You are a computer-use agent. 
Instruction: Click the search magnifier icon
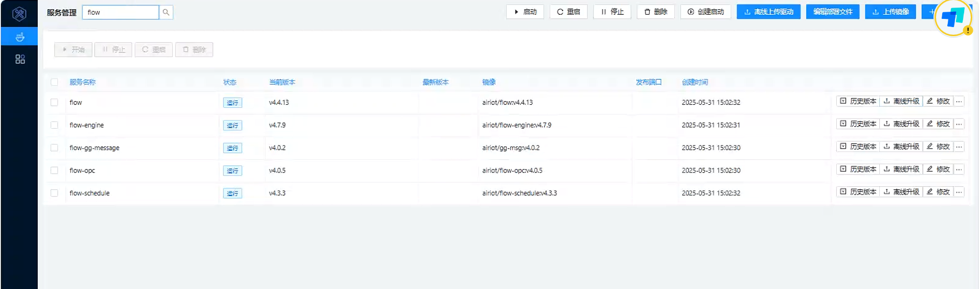point(166,12)
